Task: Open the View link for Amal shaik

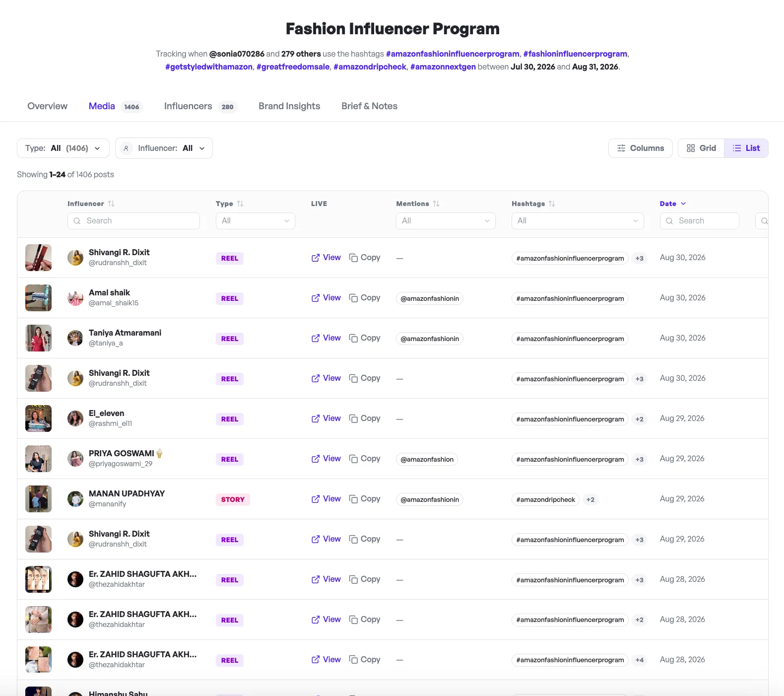Action: click(326, 298)
